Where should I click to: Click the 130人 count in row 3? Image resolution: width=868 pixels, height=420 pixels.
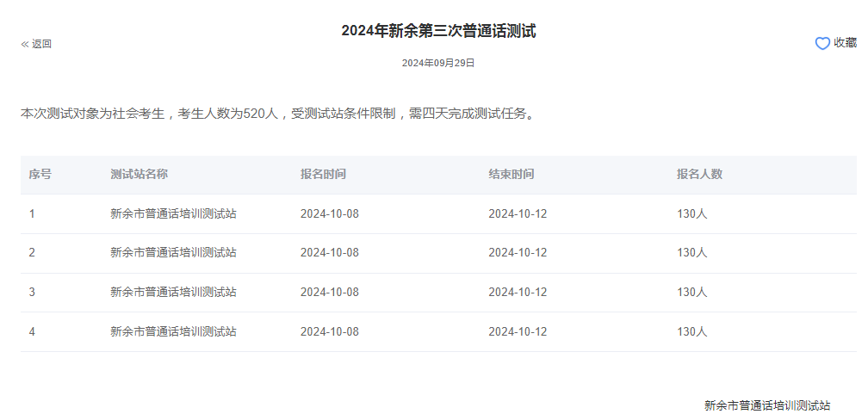(x=691, y=292)
